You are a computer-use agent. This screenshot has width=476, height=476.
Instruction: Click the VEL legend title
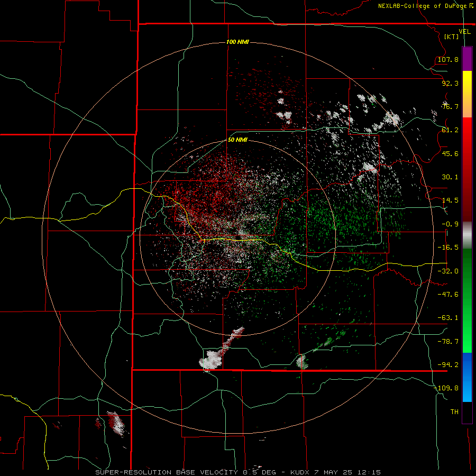[464, 32]
